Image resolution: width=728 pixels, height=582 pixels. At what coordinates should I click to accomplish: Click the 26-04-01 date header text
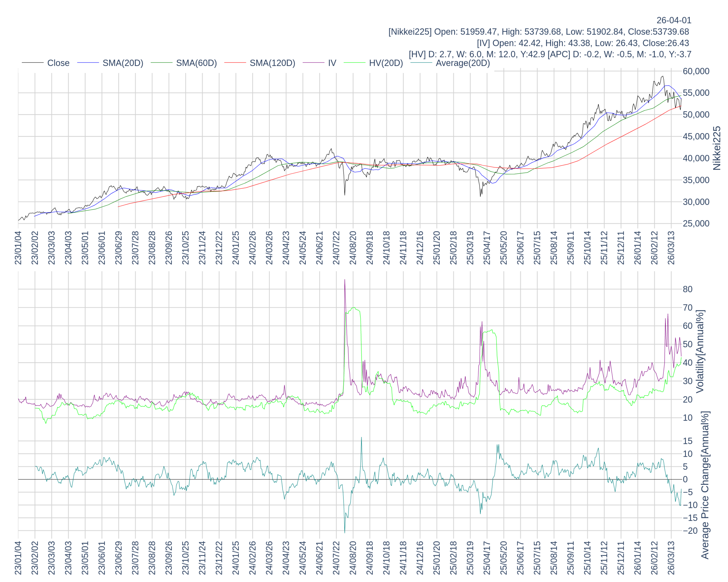point(674,20)
